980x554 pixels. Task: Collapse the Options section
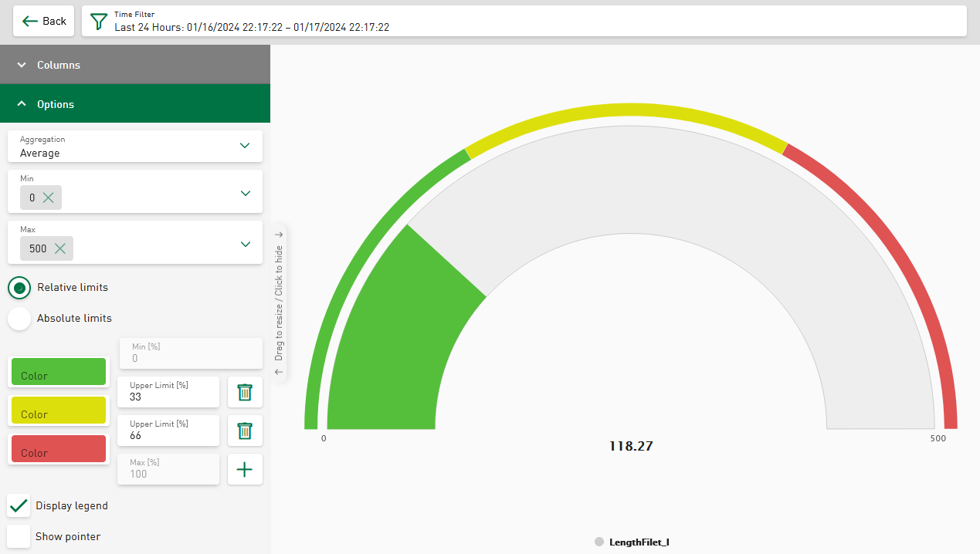(135, 104)
